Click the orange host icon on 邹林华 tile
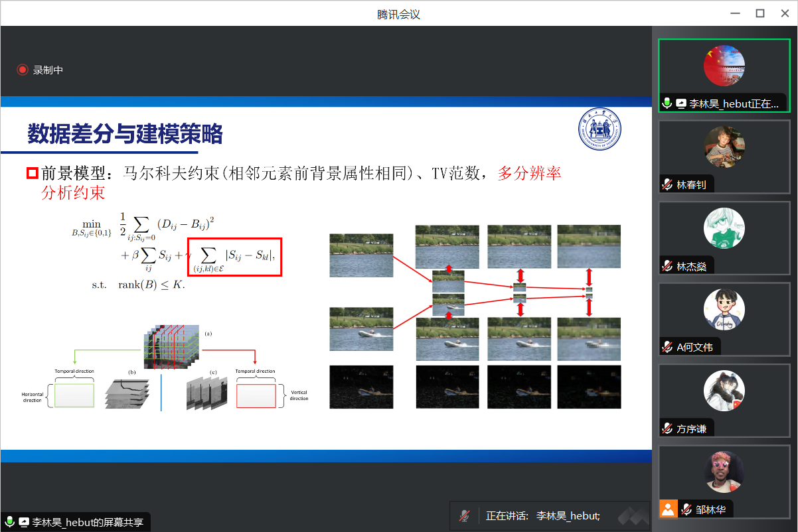The height and width of the screenshot is (532, 798). coord(669,509)
